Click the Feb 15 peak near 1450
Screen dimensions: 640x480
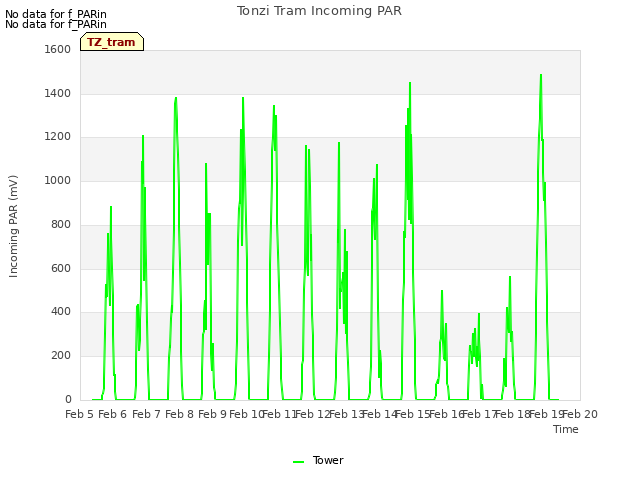410,83
